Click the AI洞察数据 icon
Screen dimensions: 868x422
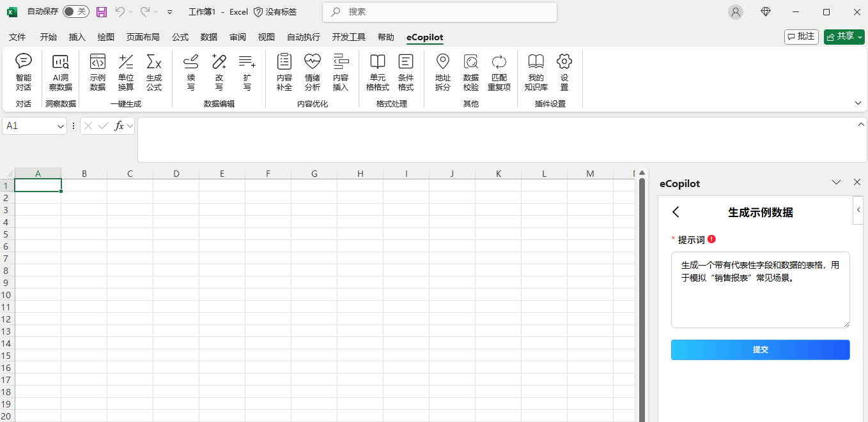click(61, 72)
